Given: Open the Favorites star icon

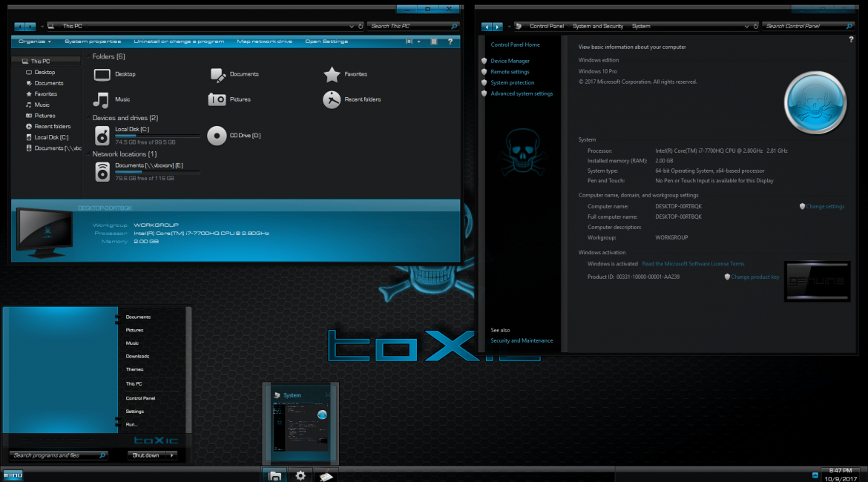Looking at the screenshot, I should pyautogui.click(x=332, y=74).
